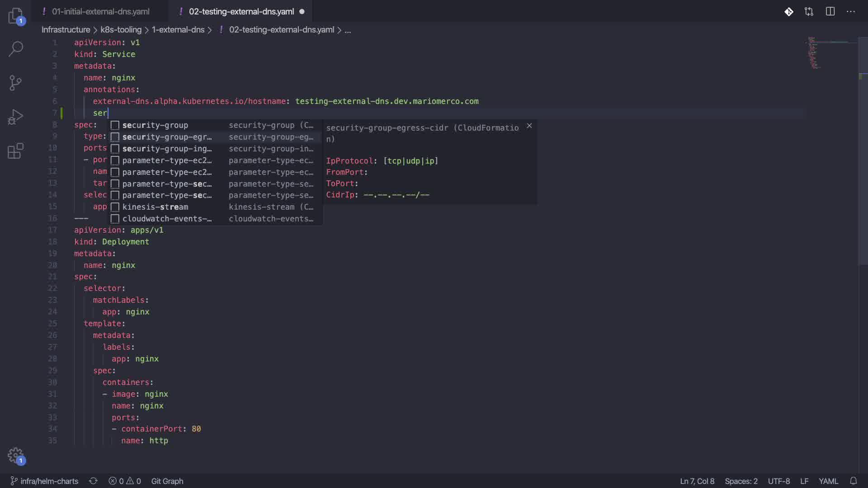Image resolution: width=868 pixels, height=488 pixels.
Task: Click the Manage gear icon
Action: click(15, 455)
